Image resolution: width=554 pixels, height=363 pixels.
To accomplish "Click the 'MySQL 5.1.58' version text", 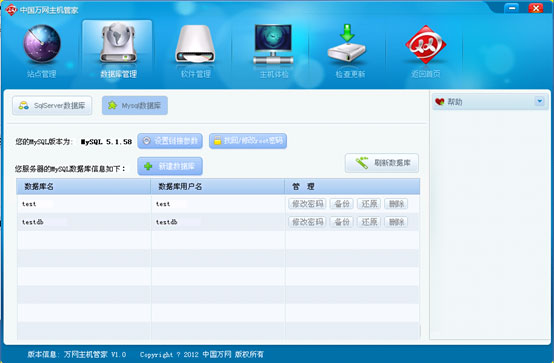I will coord(106,142).
